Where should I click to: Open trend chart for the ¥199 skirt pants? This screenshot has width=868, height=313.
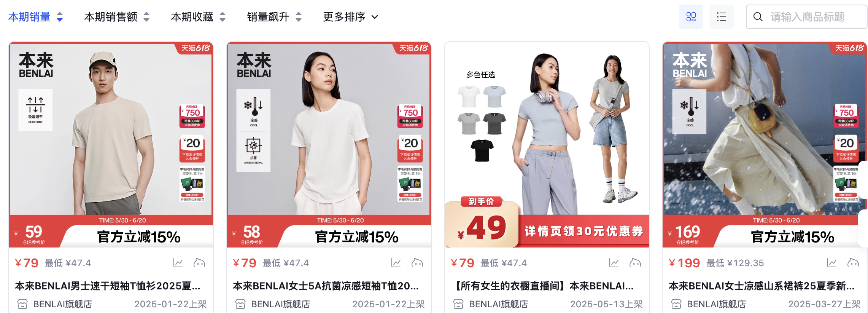[832, 263]
